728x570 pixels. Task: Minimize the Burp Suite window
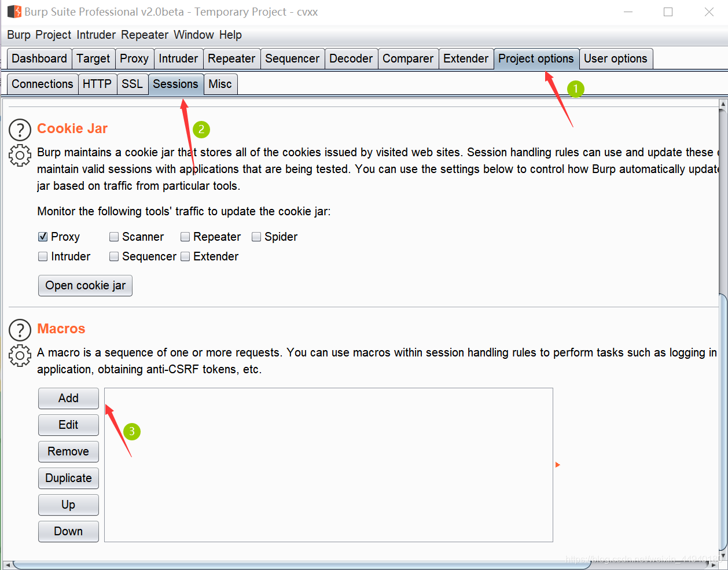[628, 12]
